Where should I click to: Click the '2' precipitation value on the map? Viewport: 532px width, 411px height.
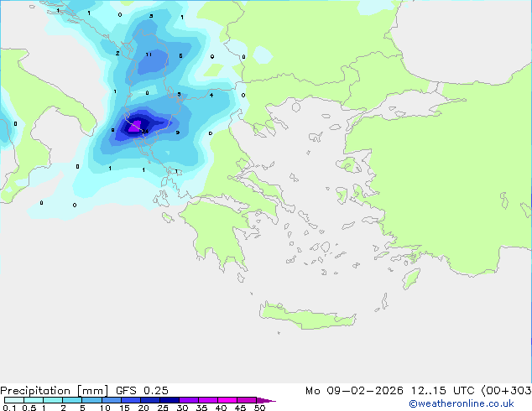point(117,53)
